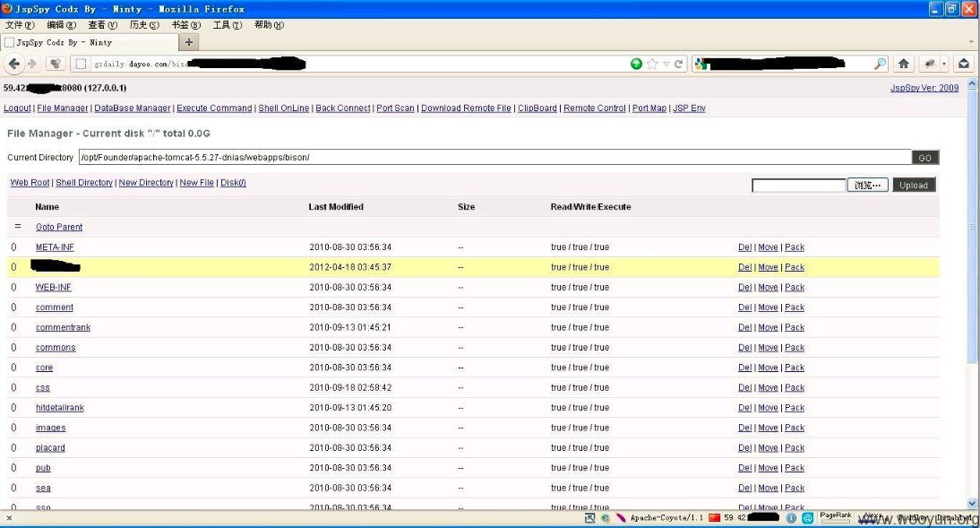The height and width of the screenshot is (528, 980).
Task: Click the arrow box status bar icon
Action: pos(589,518)
